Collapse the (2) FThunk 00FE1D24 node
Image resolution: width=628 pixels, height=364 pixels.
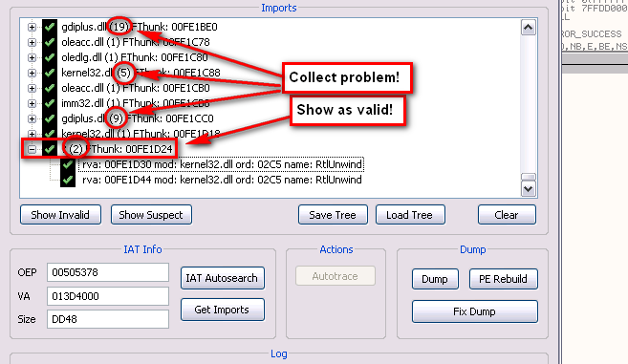point(32,149)
